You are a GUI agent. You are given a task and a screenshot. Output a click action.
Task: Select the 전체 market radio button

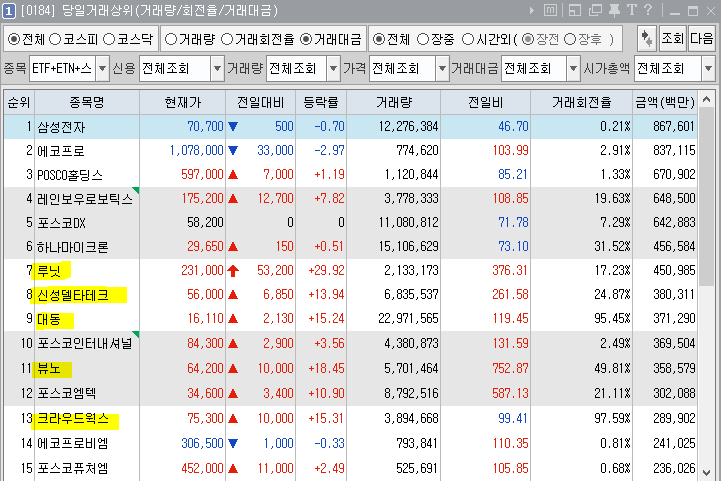(14, 40)
